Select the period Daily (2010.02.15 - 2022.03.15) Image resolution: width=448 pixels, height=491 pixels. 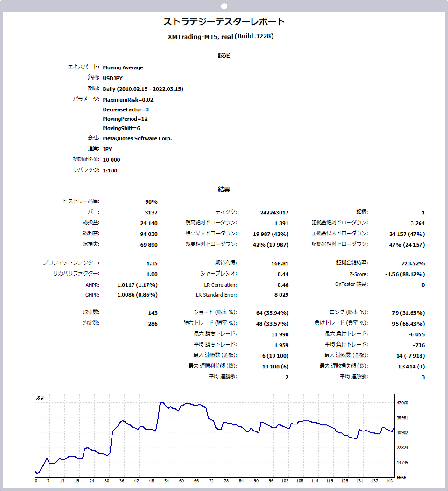143,89
